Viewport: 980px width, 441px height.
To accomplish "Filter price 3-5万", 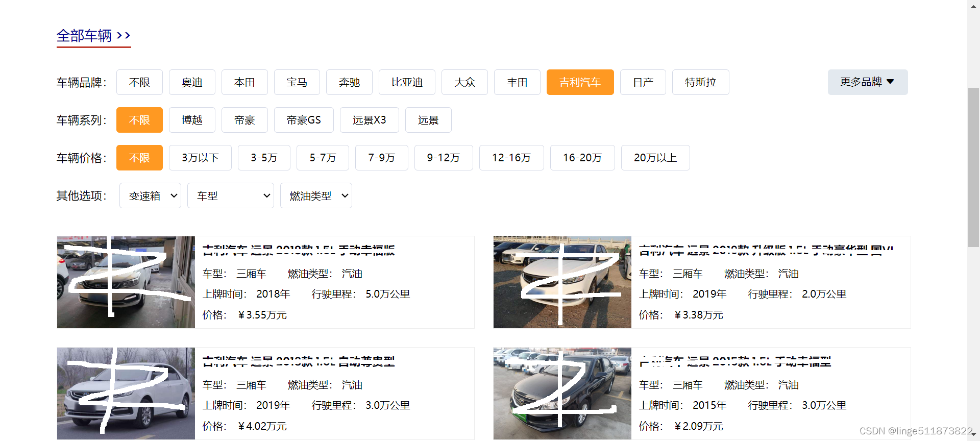I will pyautogui.click(x=264, y=158).
